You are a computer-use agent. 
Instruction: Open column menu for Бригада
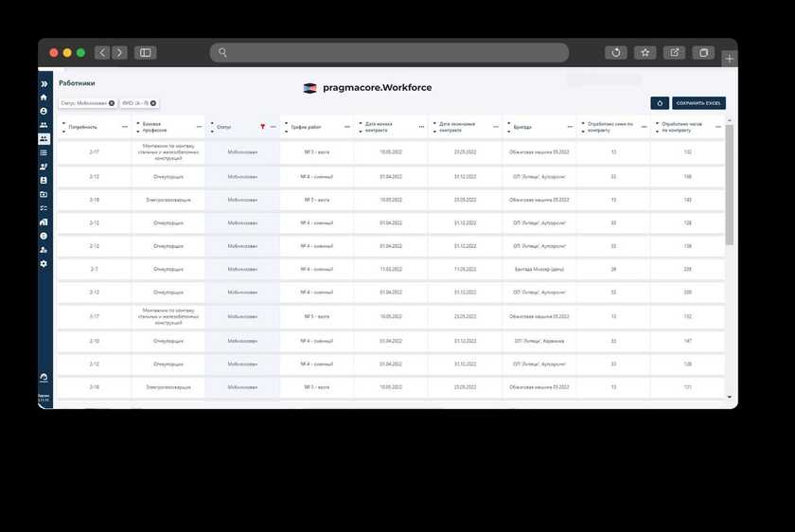click(x=570, y=126)
